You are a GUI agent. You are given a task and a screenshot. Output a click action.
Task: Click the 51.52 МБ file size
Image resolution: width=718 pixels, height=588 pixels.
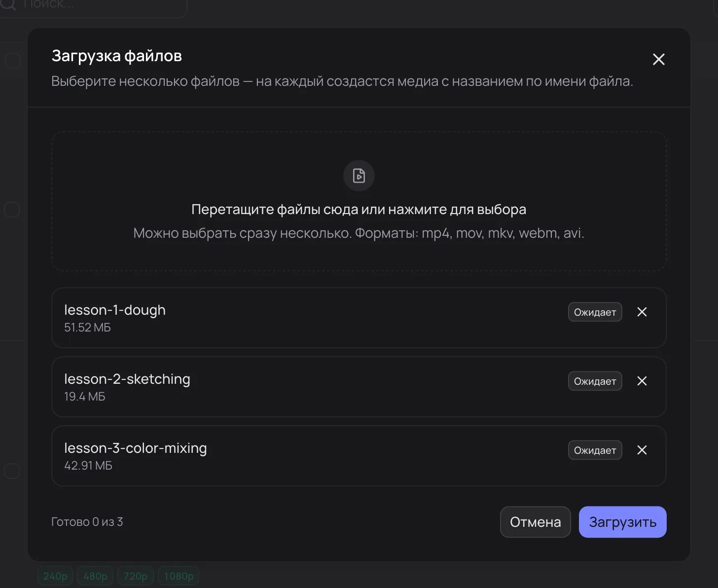pyautogui.click(x=88, y=328)
